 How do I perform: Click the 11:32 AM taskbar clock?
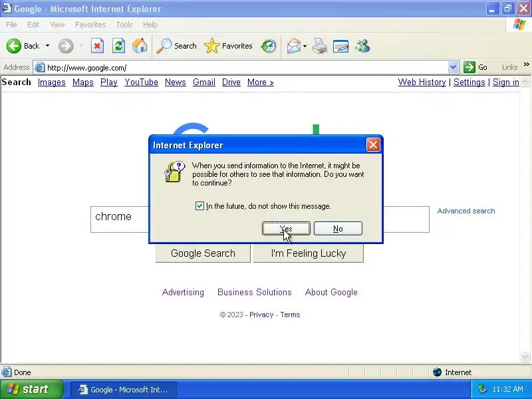[x=507, y=389]
